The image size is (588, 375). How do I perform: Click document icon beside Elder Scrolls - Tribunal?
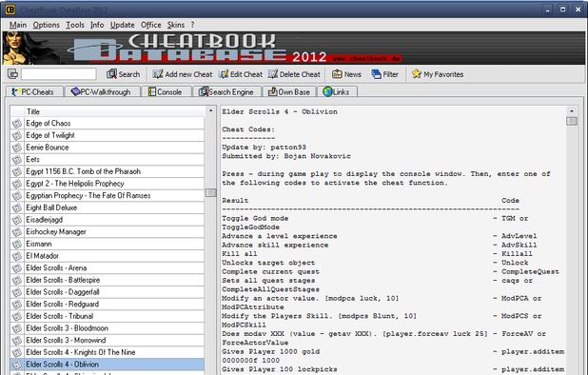point(17,316)
